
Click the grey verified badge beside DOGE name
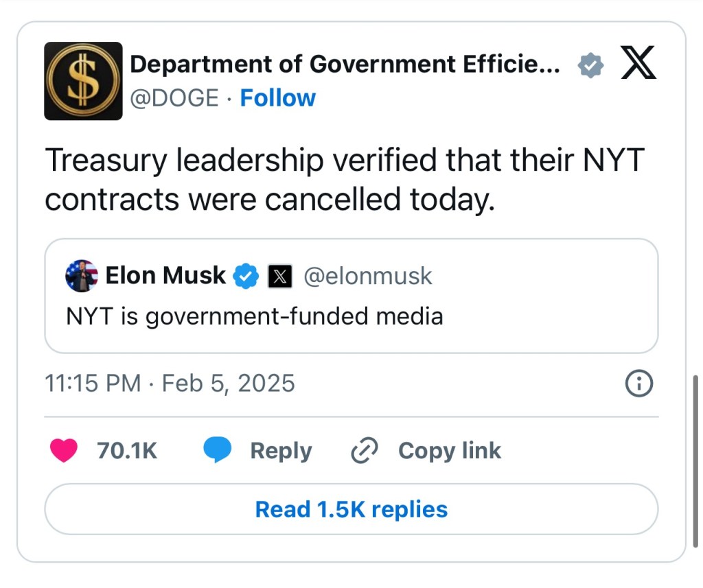590,65
